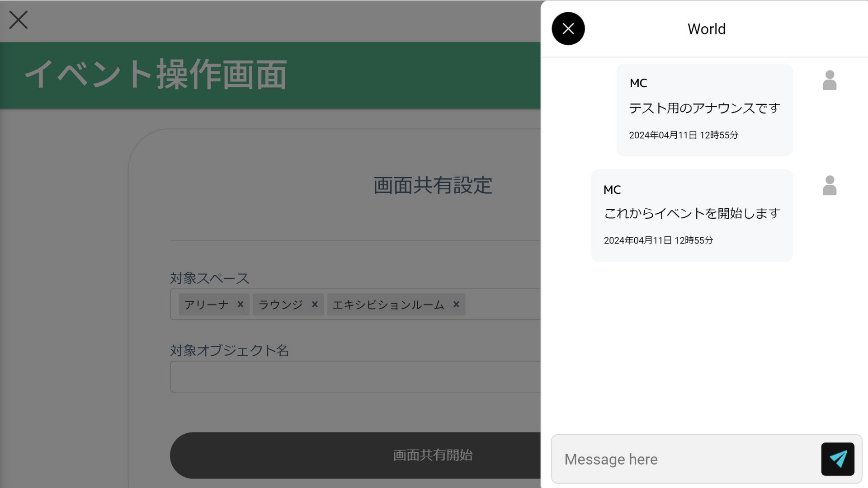Remove ラウンジ tag from target spaces

315,305
